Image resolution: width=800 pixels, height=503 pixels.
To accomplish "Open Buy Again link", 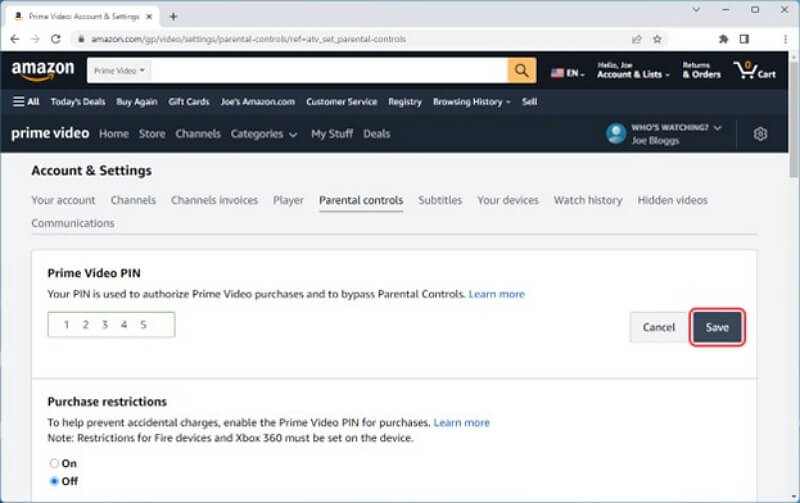I will click(137, 102).
